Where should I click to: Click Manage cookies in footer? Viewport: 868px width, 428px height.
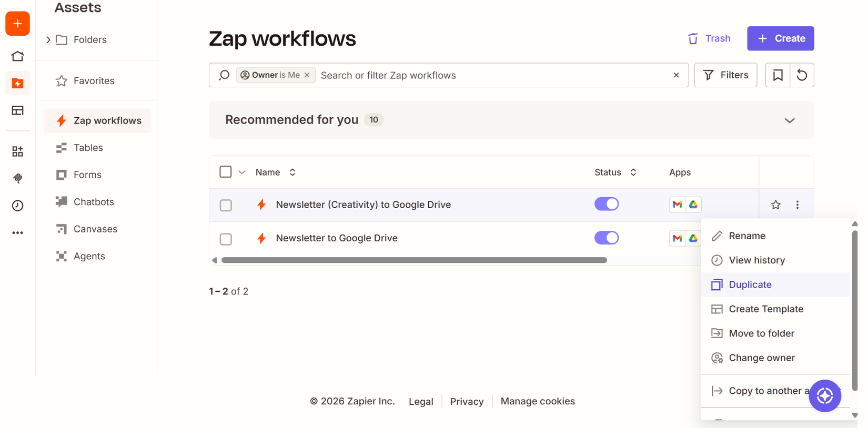point(538,401)
